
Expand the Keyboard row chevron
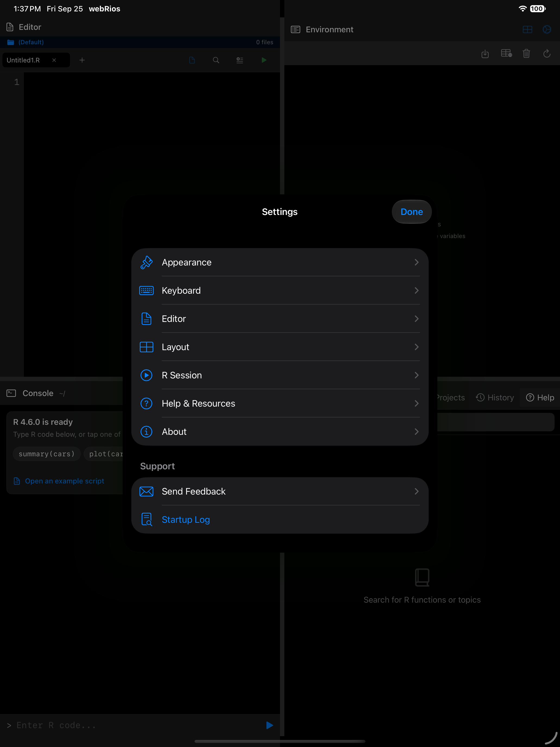point(416,291)
